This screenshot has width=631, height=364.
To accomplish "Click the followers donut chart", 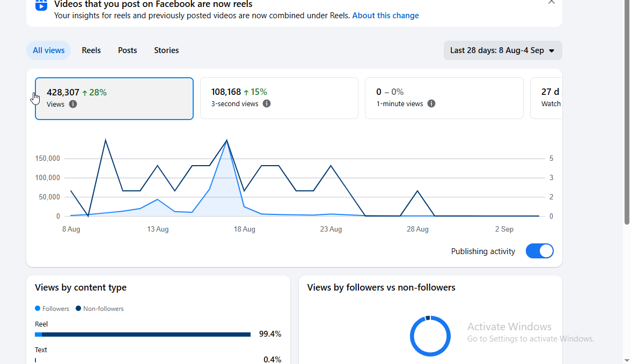I will (430, 336).
